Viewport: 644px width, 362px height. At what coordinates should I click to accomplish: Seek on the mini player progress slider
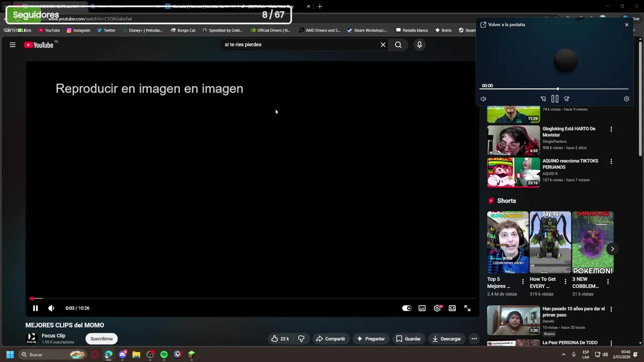[x=555, y=89]
